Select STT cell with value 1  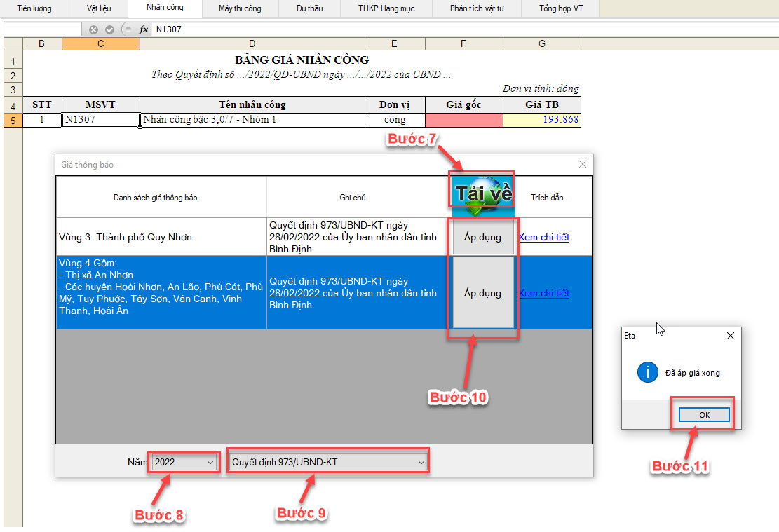tap(42, 120)
